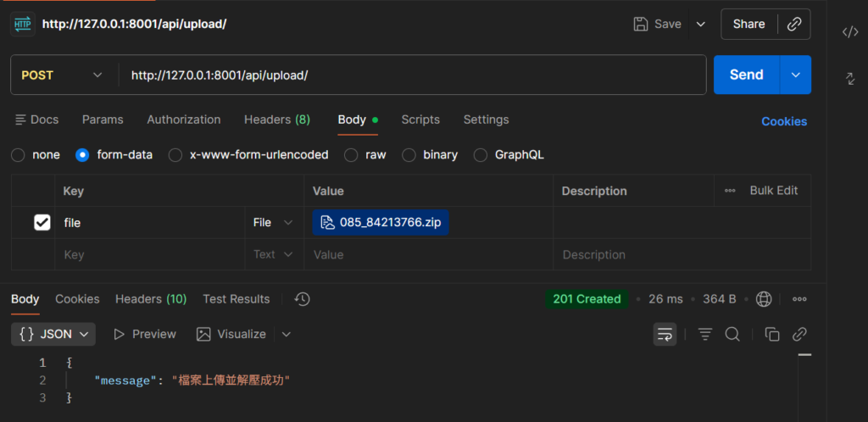Image resolution: width=868 pixels, height=422 pixels.
Task: Open the File type dropdown for key
Action: click(273, 222)
